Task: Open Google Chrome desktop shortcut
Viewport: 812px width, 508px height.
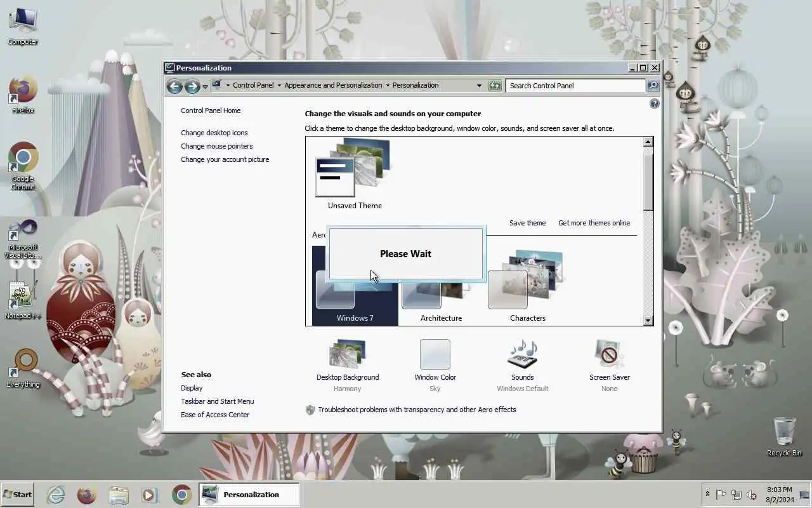Action: [x=23, y=166]
